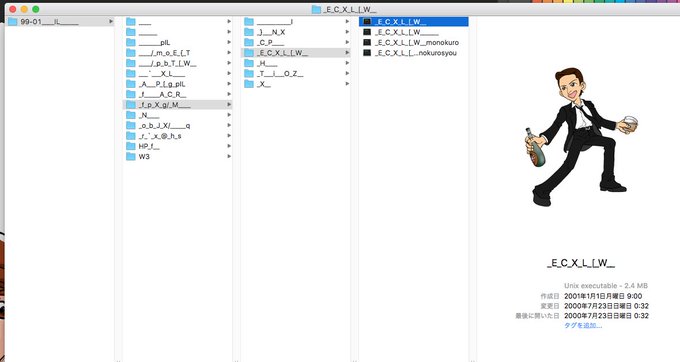Click the folder icon of ____/_p_b_T_[_W__
This screenshot has height=362, width=680.
131,63
